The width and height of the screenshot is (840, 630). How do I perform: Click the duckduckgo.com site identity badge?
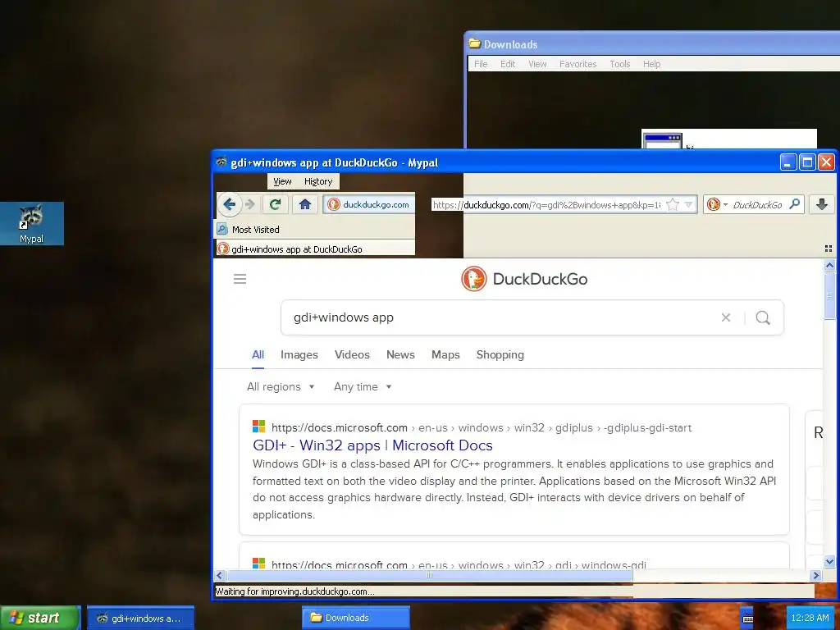tap(368, 204)
